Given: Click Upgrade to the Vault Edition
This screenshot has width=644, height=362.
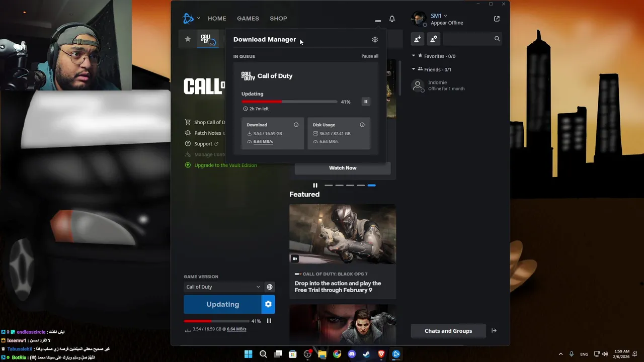Looking at the screenshot, I should [x=221, y=165].
